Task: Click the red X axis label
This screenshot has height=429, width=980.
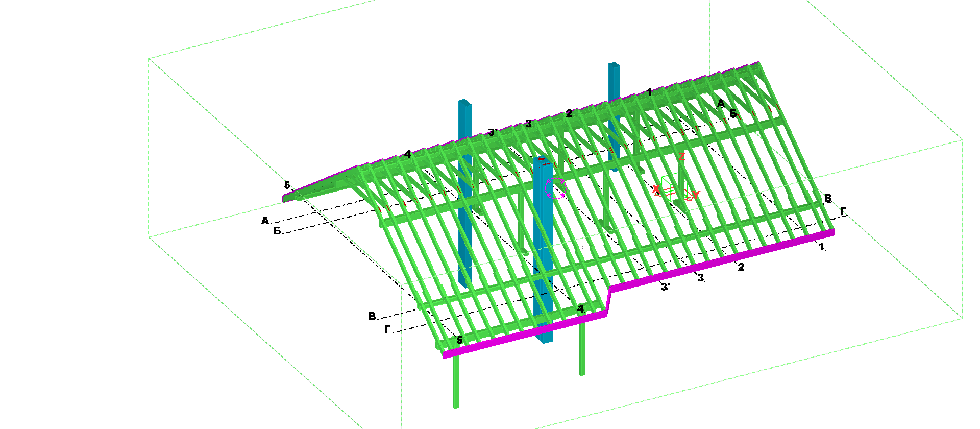Action: (x=656, y=189)
